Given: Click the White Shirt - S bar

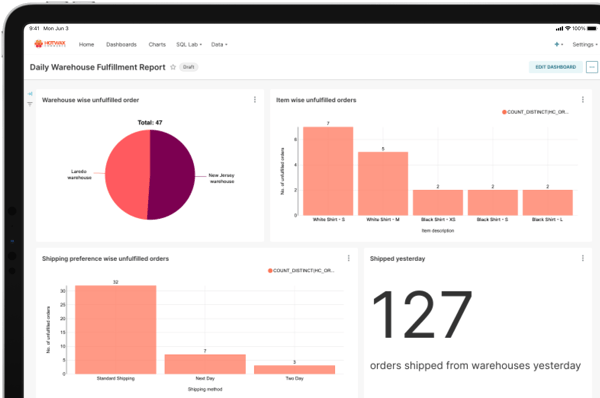Looking at the screenshot, I should (x=328, y=171).
